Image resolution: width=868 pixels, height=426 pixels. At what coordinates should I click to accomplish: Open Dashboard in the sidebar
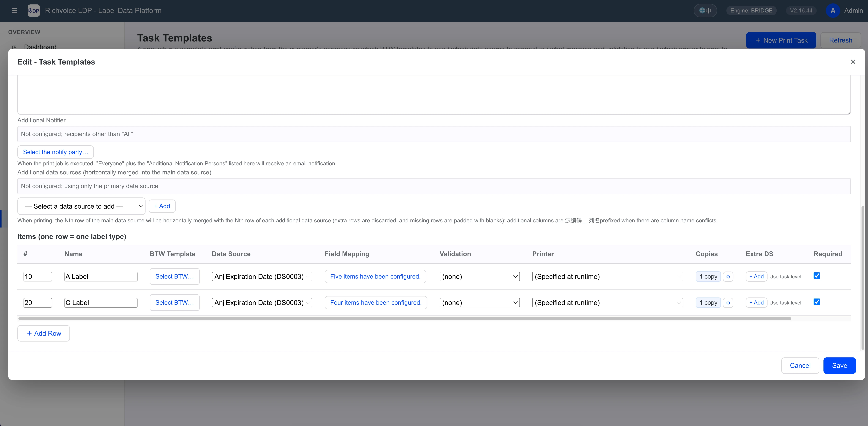40,47
